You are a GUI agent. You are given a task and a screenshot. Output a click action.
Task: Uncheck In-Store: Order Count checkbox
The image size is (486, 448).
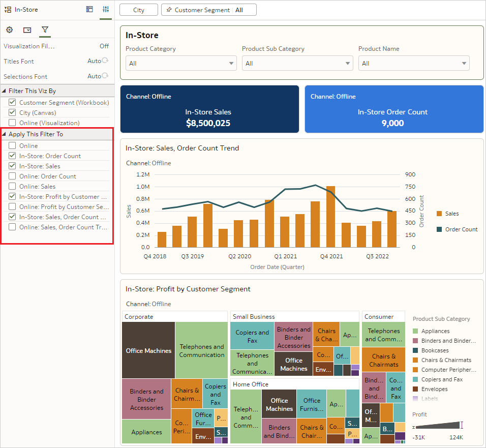[12, 156]
